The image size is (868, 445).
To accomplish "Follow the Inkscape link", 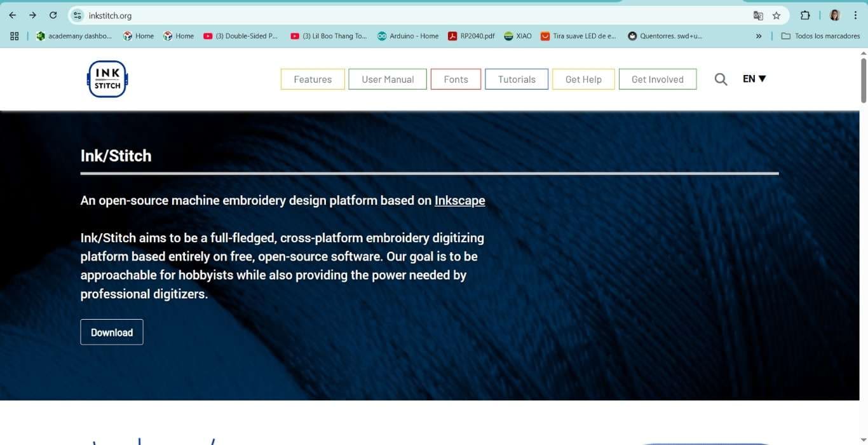I will [x=459, y=200].
